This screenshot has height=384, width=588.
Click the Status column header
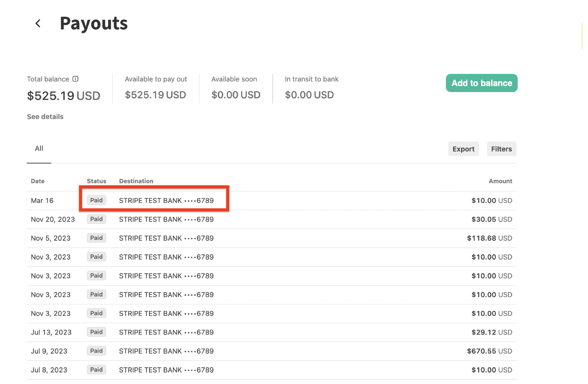tap(96, 181)
